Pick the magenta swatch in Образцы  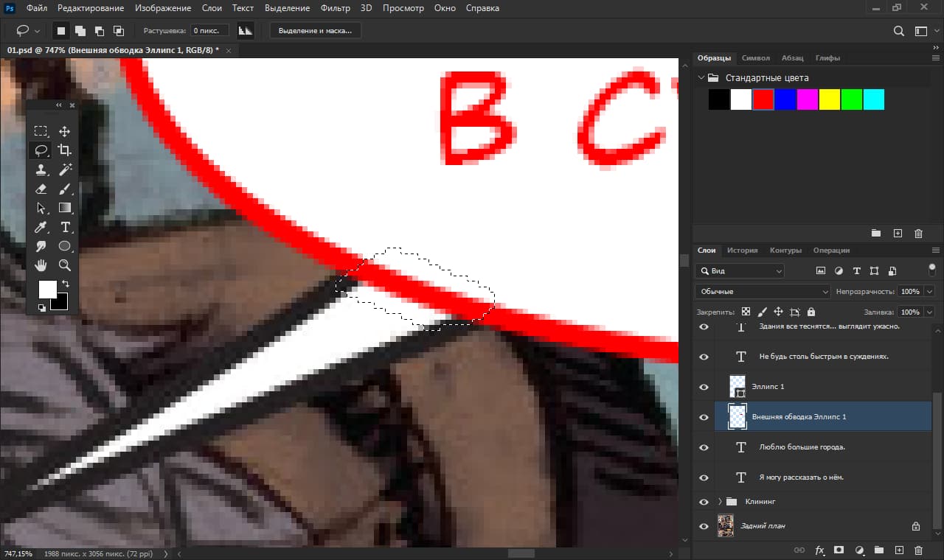point(808,99)
